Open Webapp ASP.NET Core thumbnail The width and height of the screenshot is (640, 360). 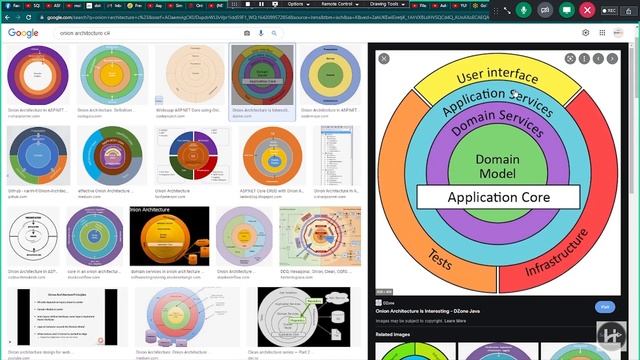tap(190, 76)
